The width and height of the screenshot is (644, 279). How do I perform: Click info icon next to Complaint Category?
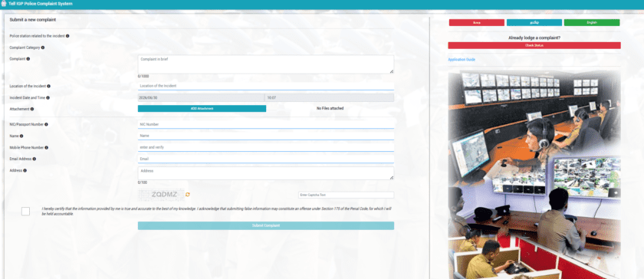(x=43, y=48)
